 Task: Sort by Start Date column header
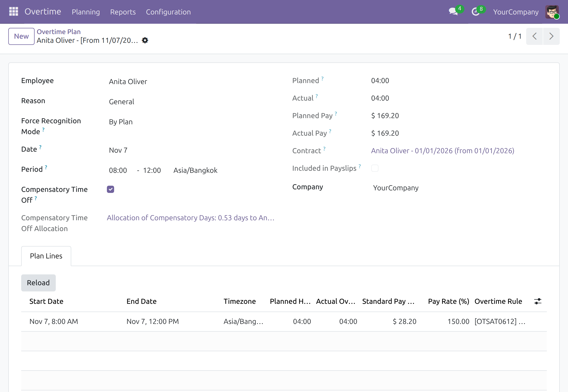click(x=46, y=301)
